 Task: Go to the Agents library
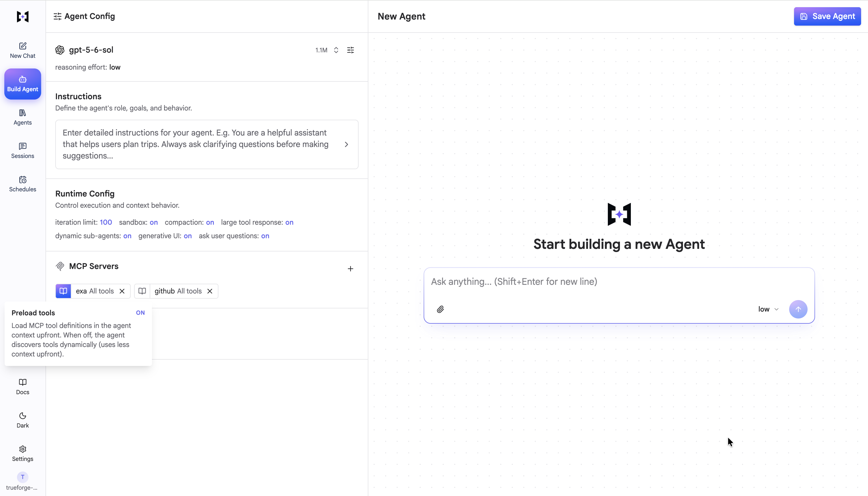pos(22,117)
